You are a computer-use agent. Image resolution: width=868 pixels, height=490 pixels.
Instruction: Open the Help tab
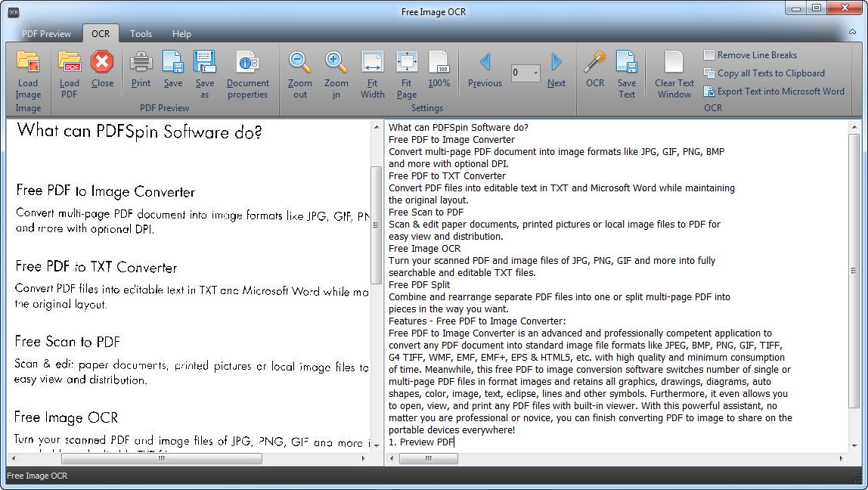(181, 34)
